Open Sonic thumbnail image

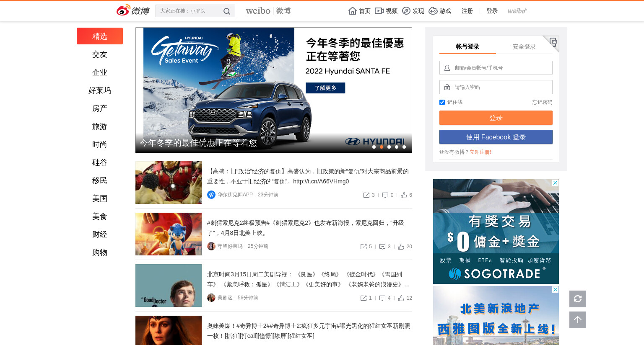coord(169,234)
